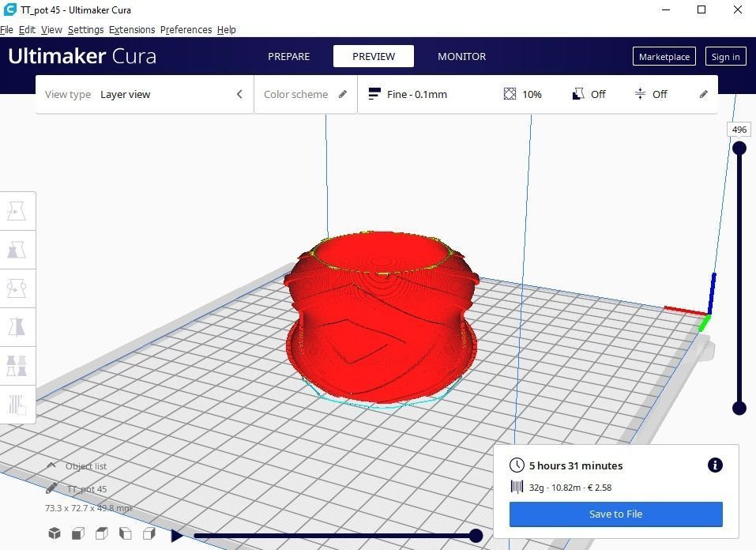This screenshot has width=756, height=550.
Task: Switch to the PREVIEW stage
Action: (x=374, y=56)
